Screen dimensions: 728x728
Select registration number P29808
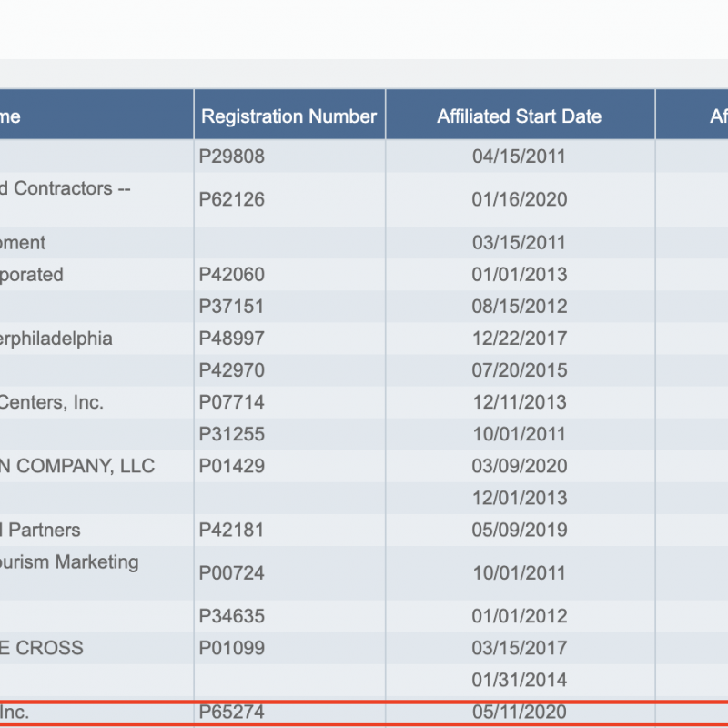[232, 157]
